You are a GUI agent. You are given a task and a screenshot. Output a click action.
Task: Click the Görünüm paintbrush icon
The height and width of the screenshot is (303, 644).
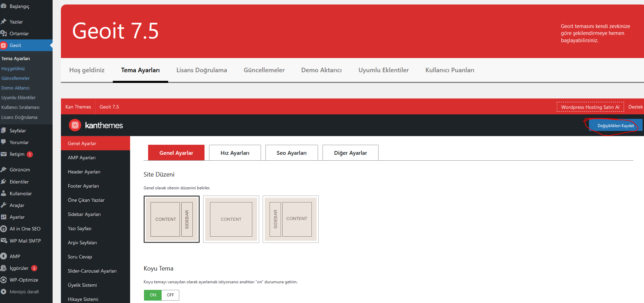(3, 169)
